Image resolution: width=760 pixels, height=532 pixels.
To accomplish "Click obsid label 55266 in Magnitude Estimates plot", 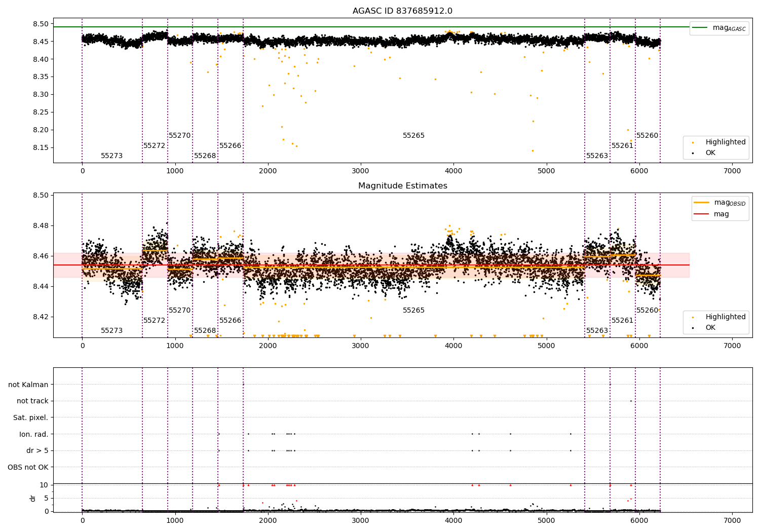I will click(230, 321).
